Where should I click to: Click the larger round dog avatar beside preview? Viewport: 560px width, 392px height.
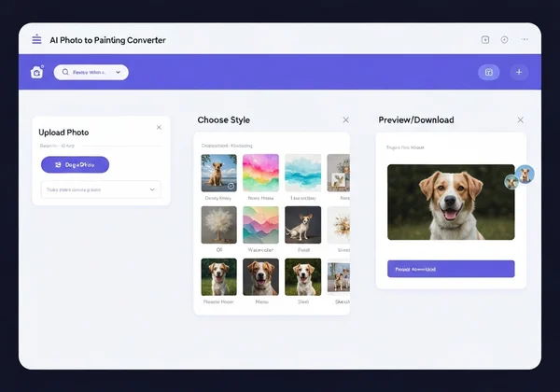[x=525, y=174]
